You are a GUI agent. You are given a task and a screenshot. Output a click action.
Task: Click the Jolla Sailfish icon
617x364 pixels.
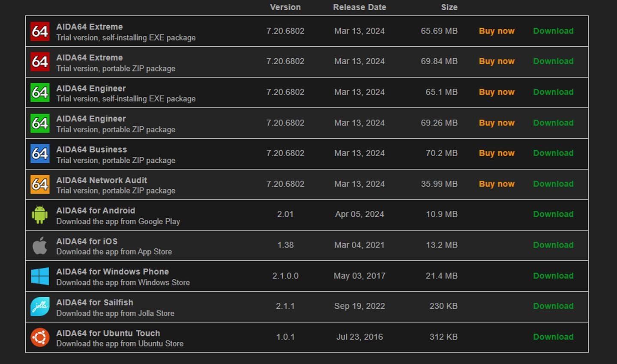pyautogui.click(x=40, y=307)
